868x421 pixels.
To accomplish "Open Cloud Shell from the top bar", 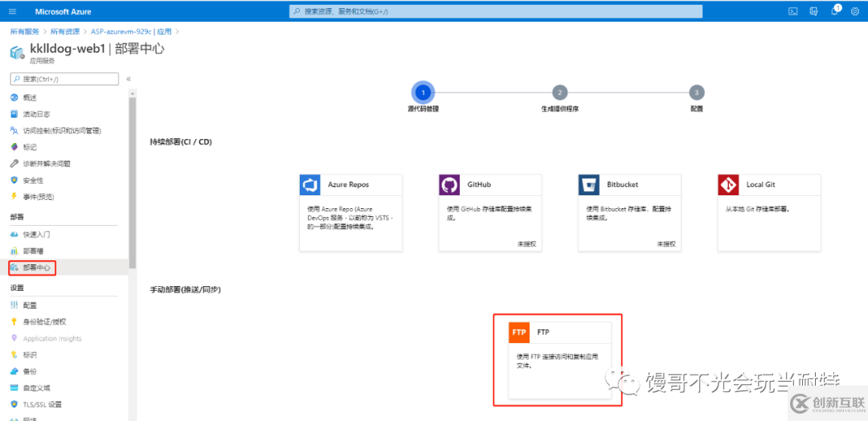I will (792, 11).
